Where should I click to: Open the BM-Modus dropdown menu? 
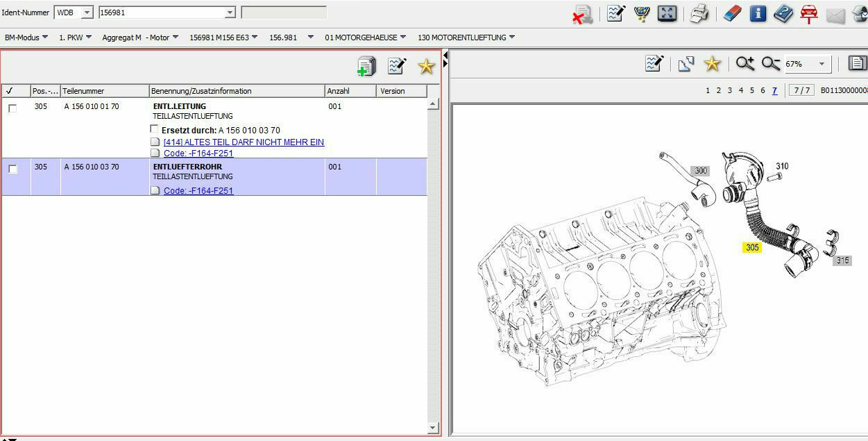point(26,38)
